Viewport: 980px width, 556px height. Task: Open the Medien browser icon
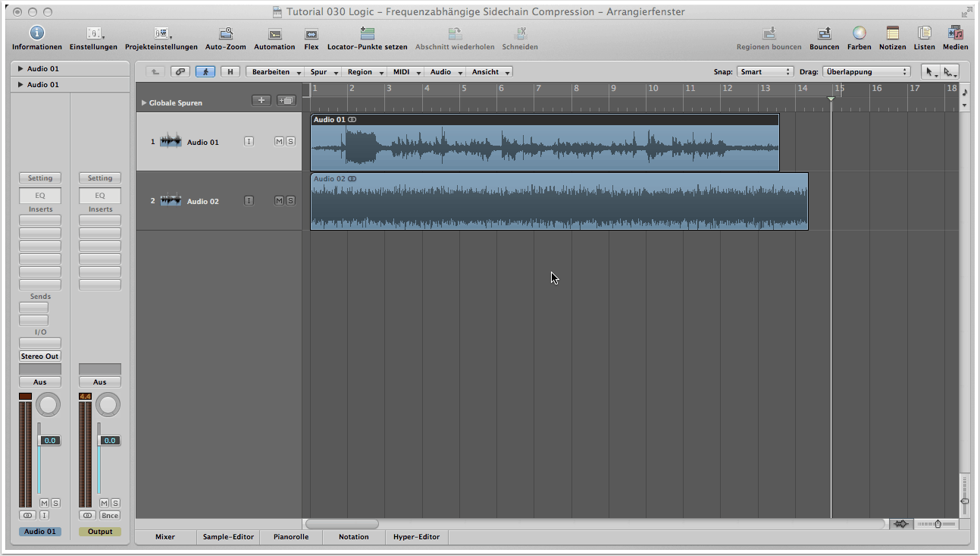click(x=955, y=33)
